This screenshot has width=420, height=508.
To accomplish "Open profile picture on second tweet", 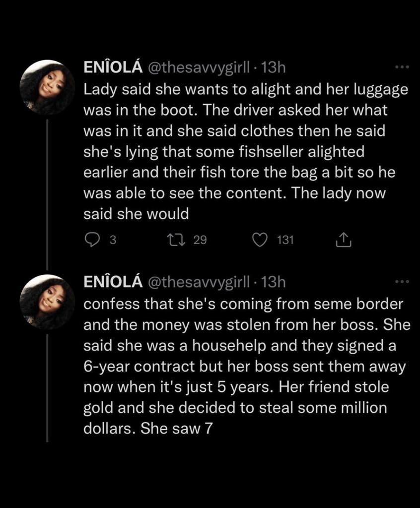I will (47, 302).
